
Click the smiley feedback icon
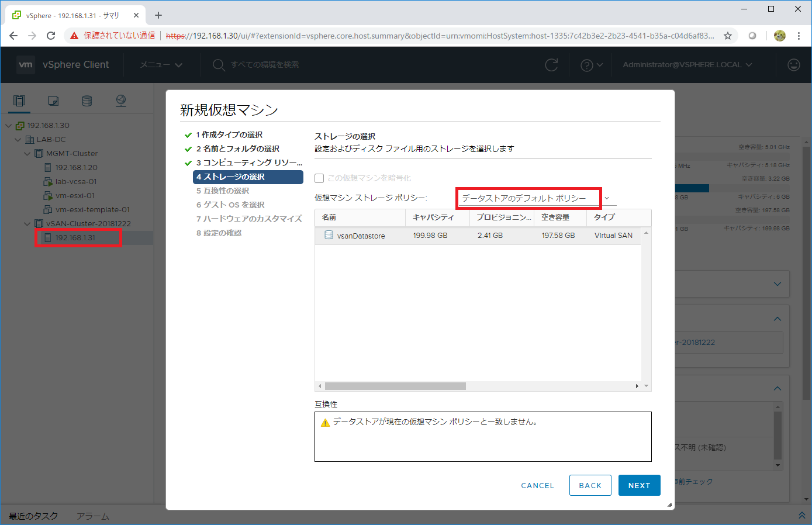coord(793,65)
